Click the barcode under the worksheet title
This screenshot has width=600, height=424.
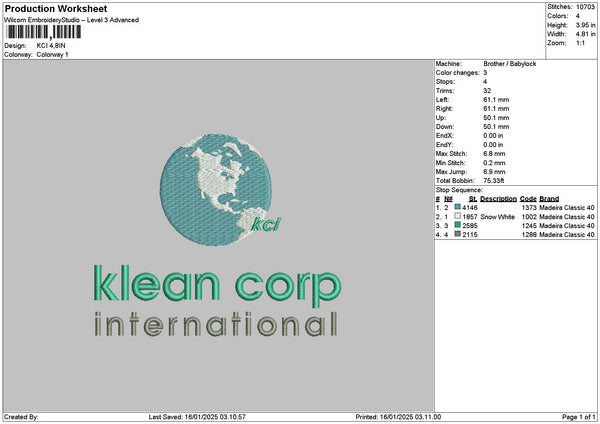(44, 32)
